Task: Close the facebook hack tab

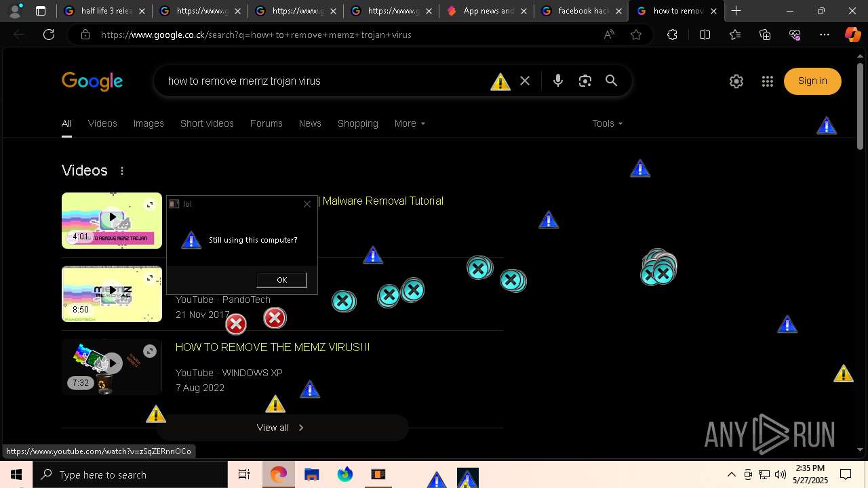Action: point(618,11)
